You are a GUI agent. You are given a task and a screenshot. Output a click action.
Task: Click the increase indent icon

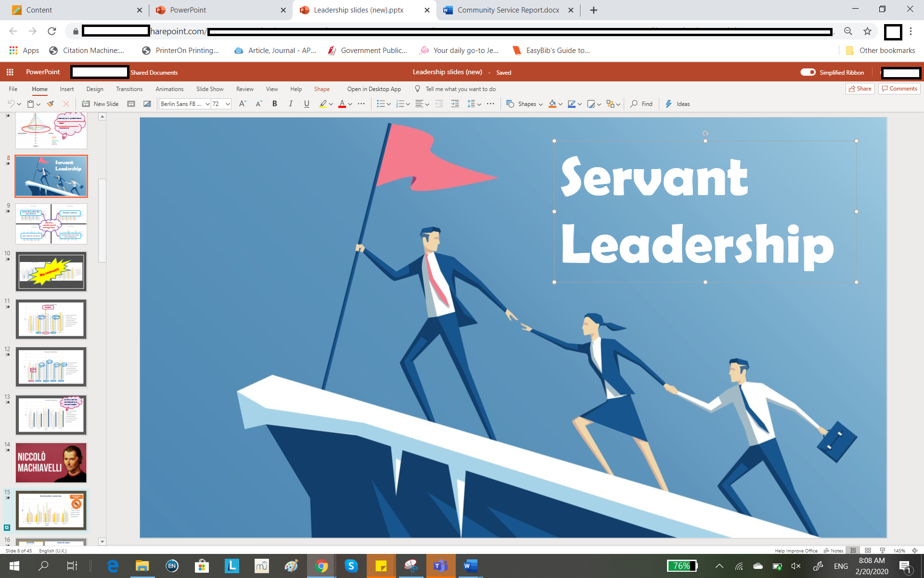click(x=455, y=104)
